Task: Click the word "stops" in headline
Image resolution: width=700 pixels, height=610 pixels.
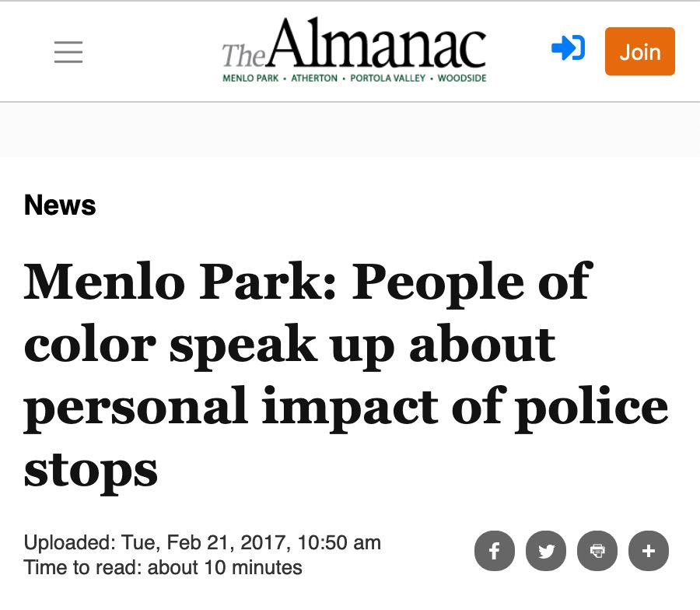Action: (91, 468)
